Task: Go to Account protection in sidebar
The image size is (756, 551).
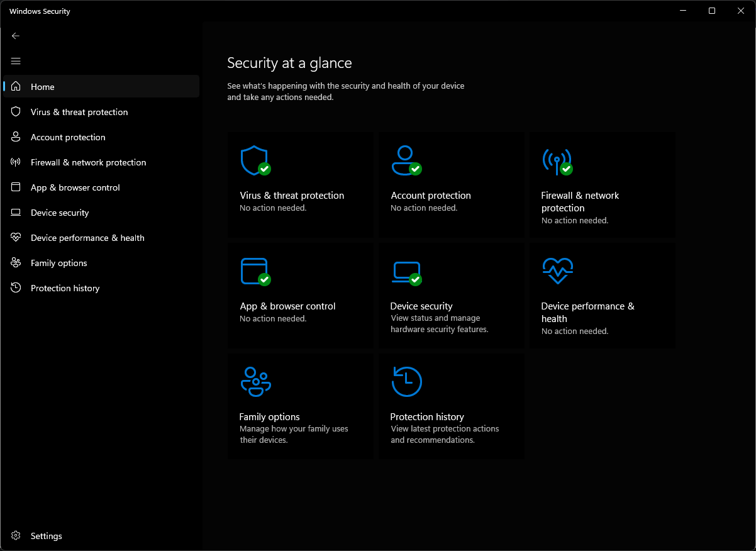Action: [101, 137]
